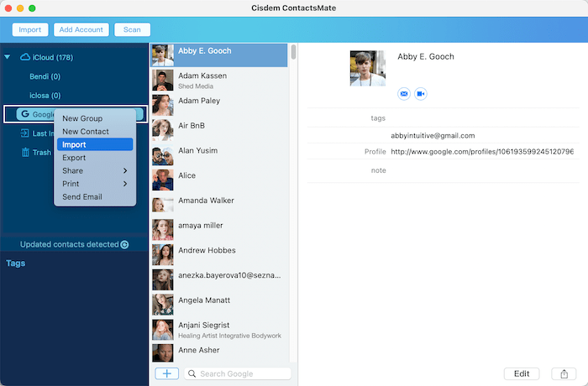588x386 pixels.
Task: Select Angela Manatt contact
Action: click(x=220, y=305)
